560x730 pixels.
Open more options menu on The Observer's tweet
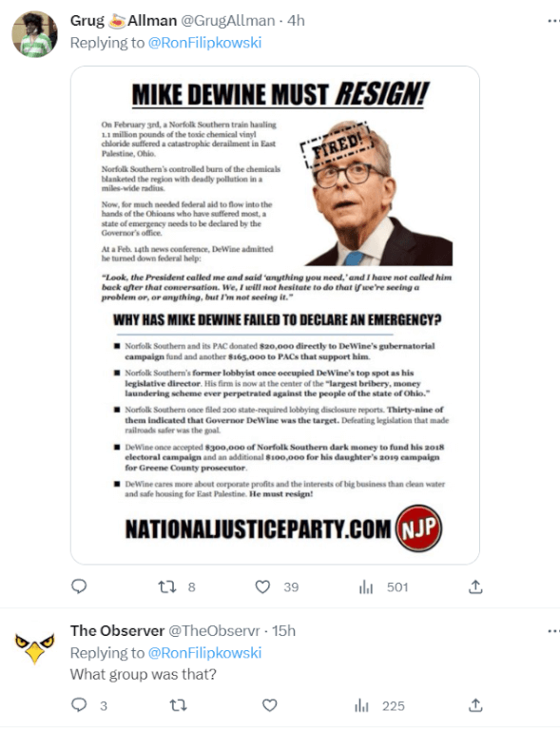553,631
